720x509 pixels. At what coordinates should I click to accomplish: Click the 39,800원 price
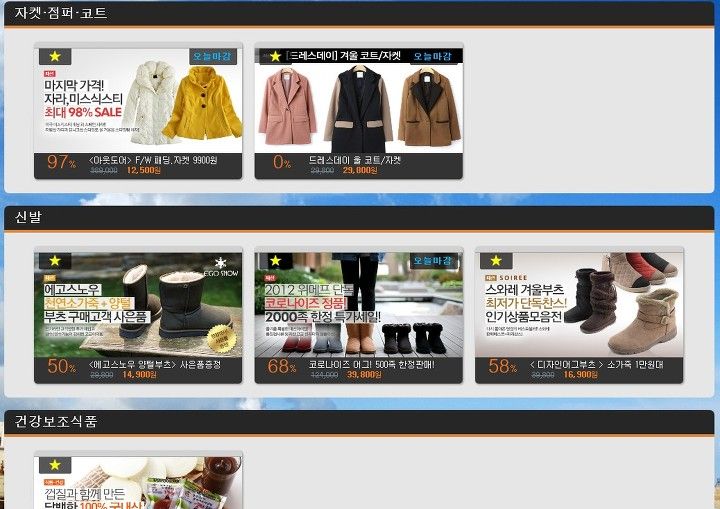pos(364,375)
